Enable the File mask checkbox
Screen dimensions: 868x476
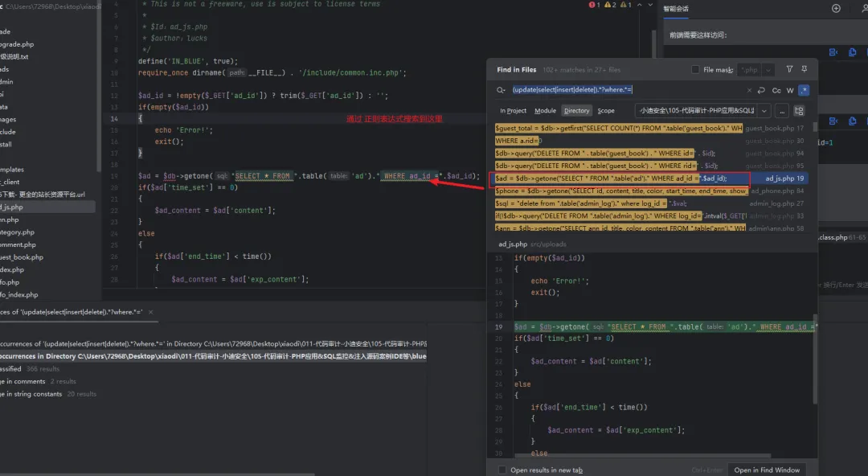pyautogui.click(x=695, y=70)
